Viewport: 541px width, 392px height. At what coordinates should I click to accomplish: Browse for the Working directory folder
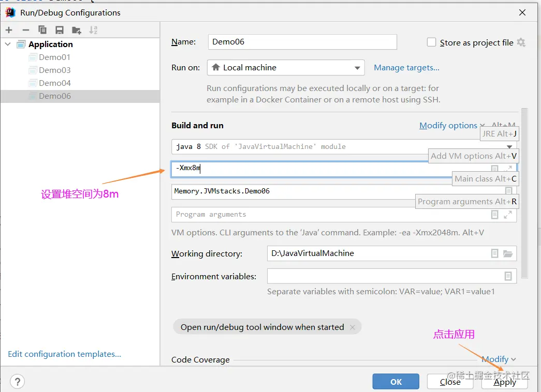(x=507, y=253)
